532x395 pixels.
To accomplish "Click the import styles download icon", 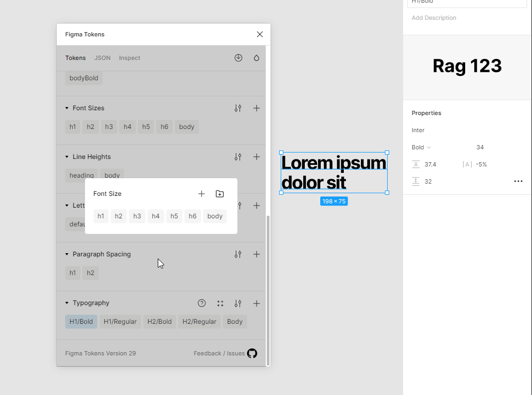I will pos(238,58).
